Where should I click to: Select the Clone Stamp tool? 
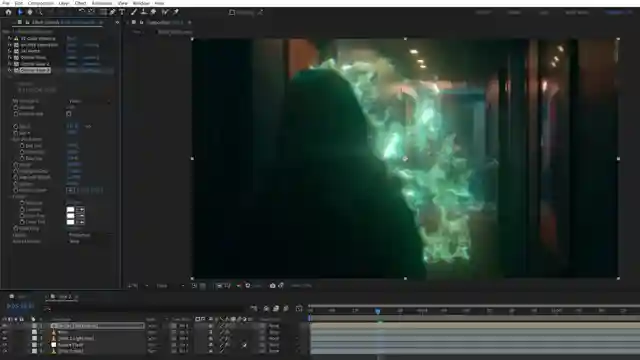pyautogui.click(x=144, y=12)
